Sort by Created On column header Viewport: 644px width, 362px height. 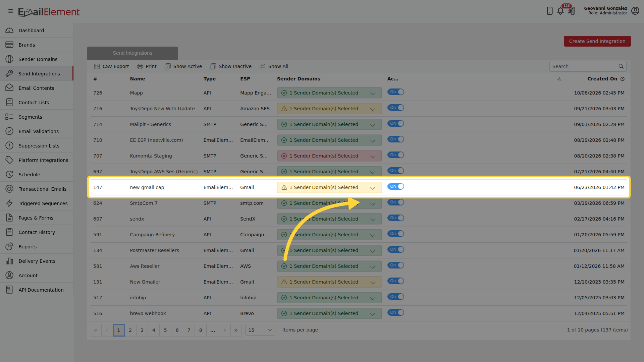tap(602, 79)
